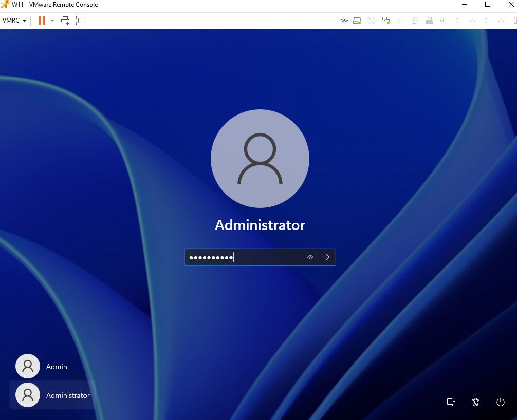Pause the virtual machine
Viewport: 517px width, 420px height.
coord(42,21)
